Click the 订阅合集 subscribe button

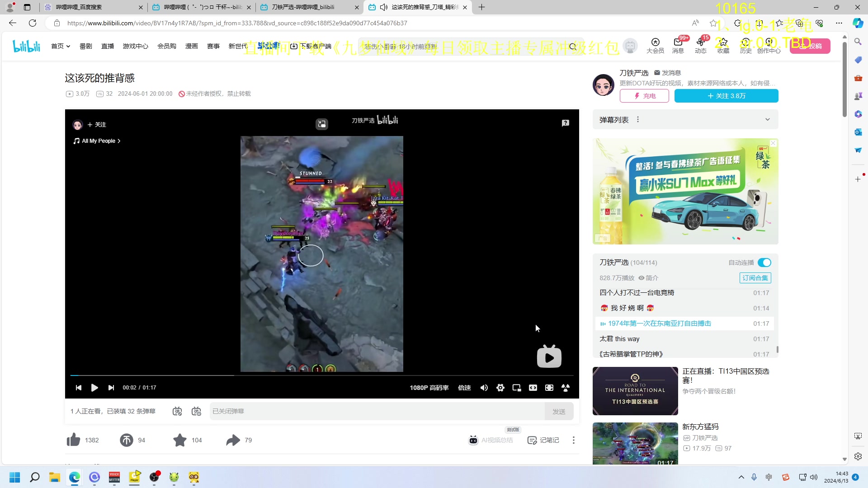[755, 278]
